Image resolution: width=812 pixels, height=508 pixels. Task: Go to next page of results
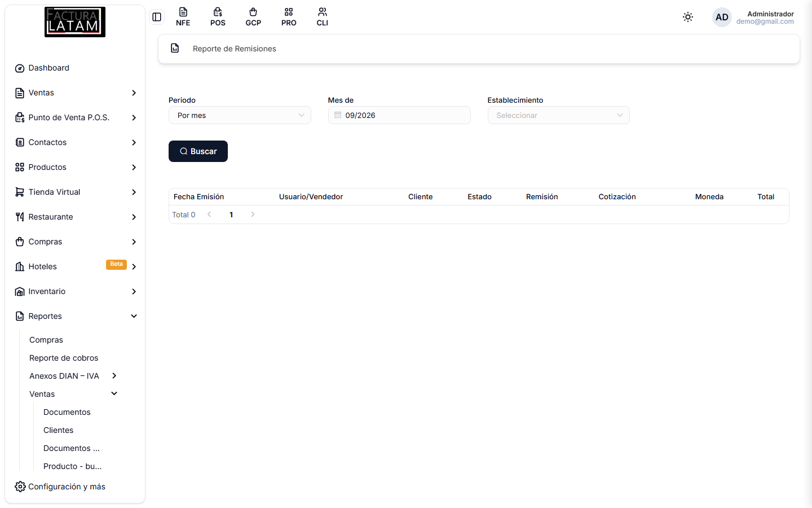pos(253,214)
